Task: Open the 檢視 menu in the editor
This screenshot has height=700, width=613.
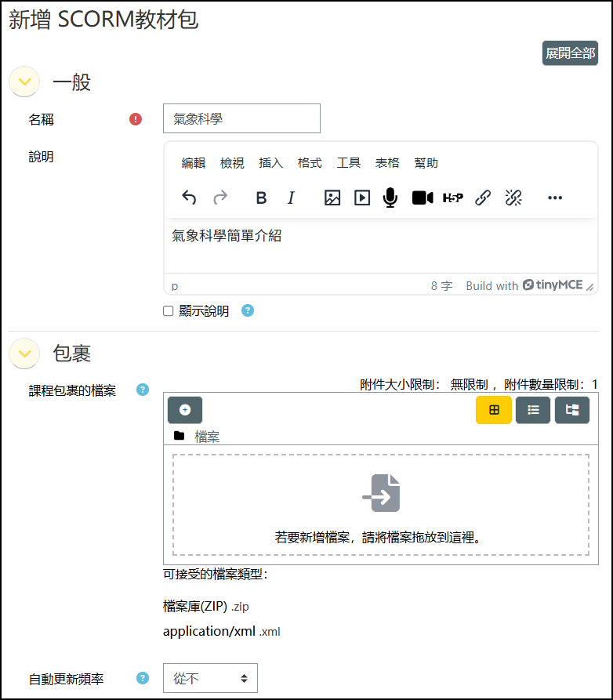Action: coord(232,163)
